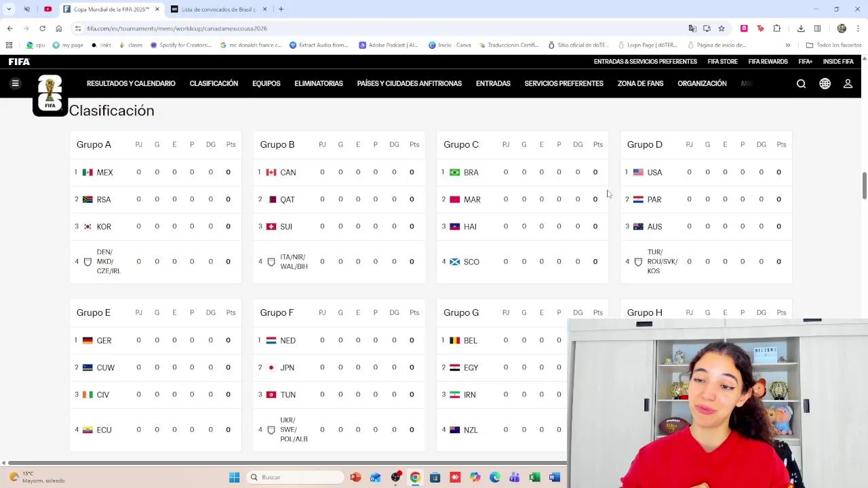Open the Chrome home page button

[58, 28]
